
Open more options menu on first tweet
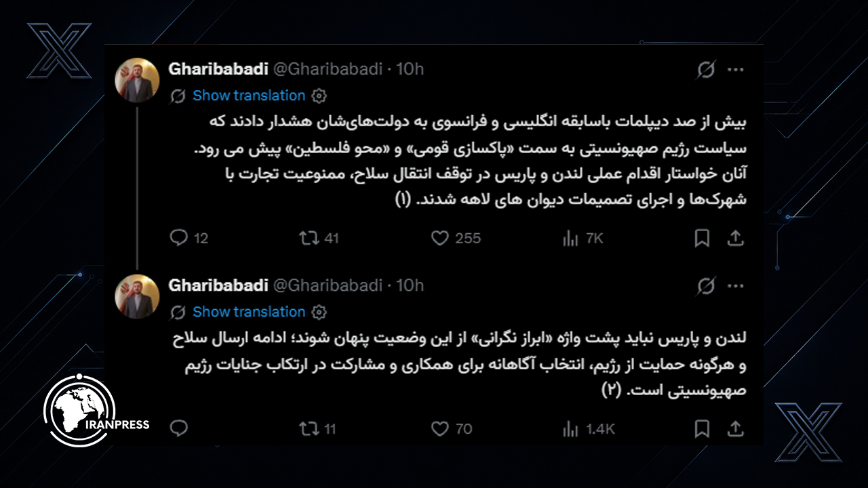736,69
